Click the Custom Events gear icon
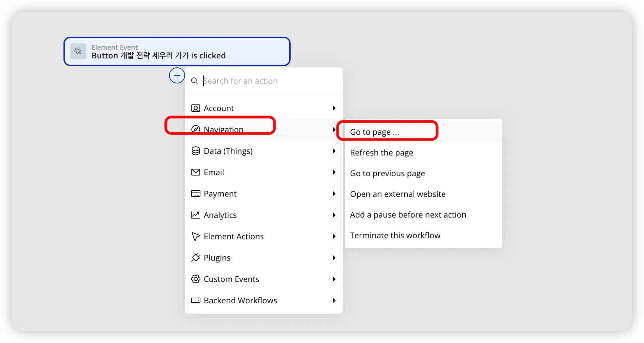 196,279
